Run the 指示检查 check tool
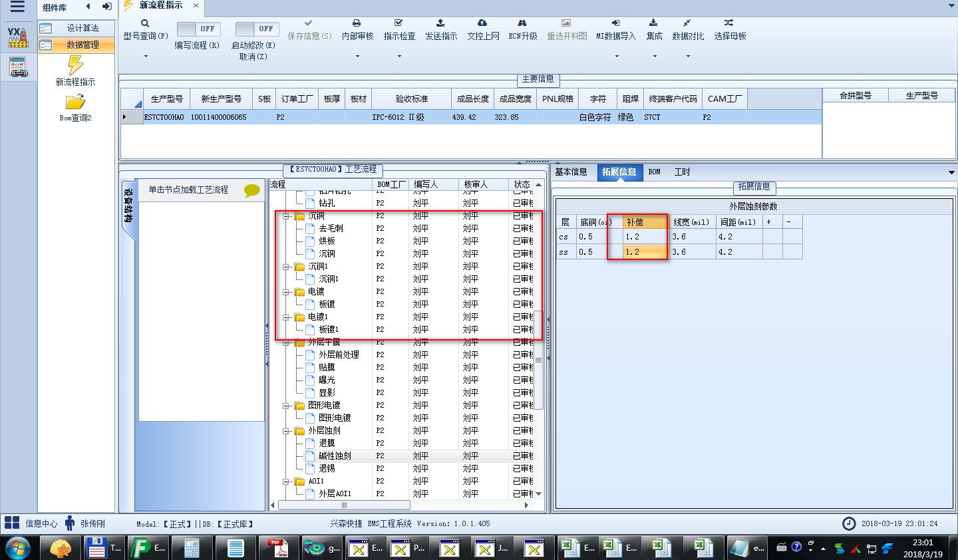Screen dimensions: 958x560 [x=399, y=30]
